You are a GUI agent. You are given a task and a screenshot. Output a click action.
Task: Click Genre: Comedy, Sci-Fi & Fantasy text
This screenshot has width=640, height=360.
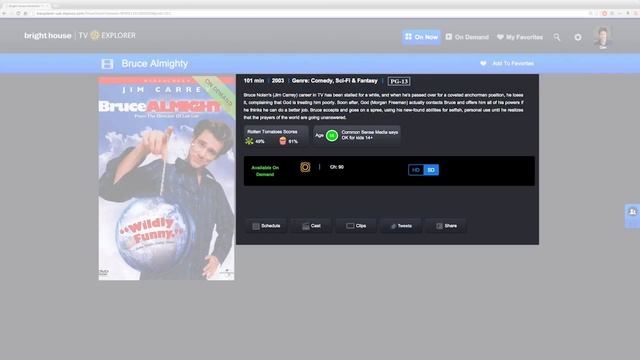pos(335,81)
